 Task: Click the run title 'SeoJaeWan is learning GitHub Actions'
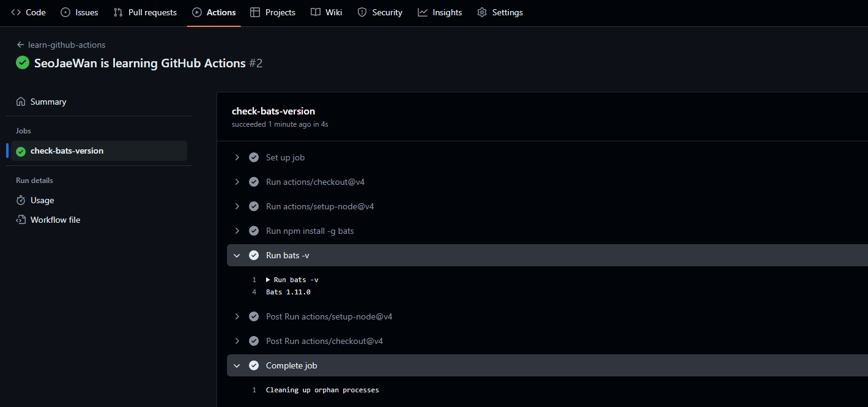140,63
